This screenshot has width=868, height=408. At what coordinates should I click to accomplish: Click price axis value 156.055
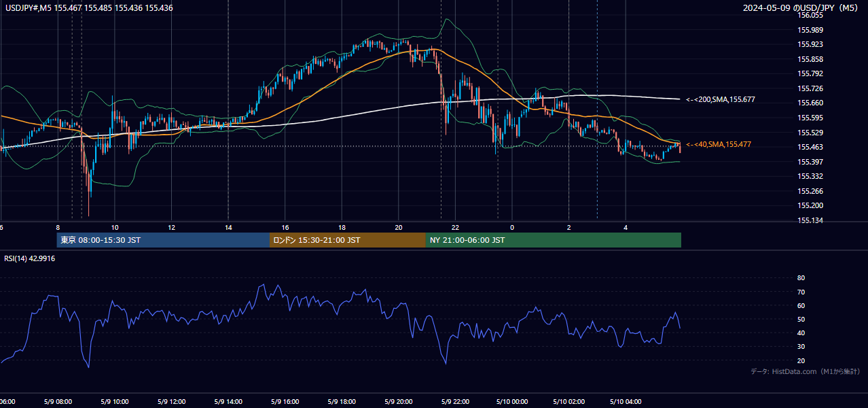point(810,15)
